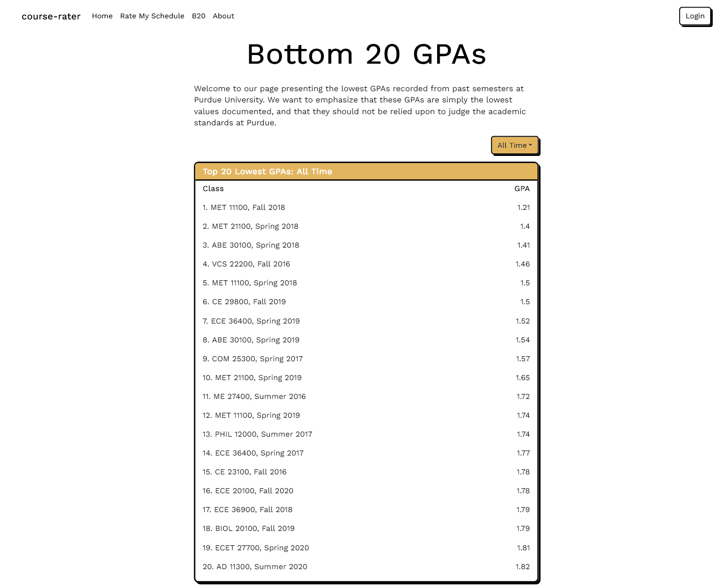This screenshot has width=728, height=587.
Task: Click GPA value 1.52
Action: pyautogui.click(x=523, y=321)
